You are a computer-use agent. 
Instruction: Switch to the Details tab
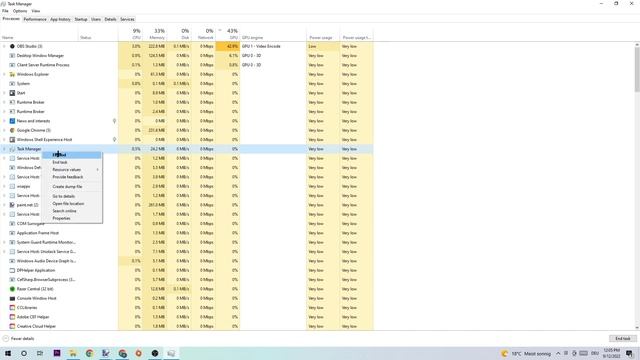coord(110,19)
